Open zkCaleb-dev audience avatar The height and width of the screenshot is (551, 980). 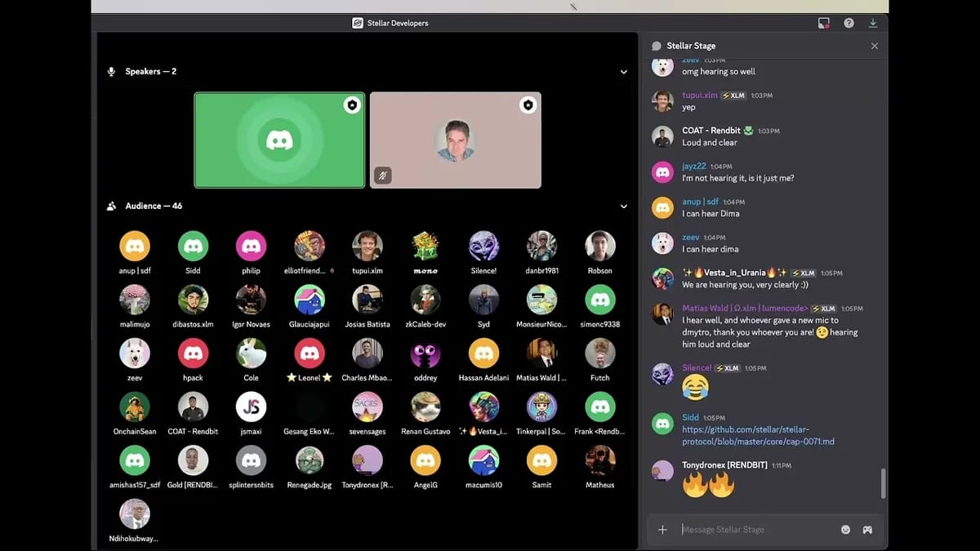pos(425,300)
